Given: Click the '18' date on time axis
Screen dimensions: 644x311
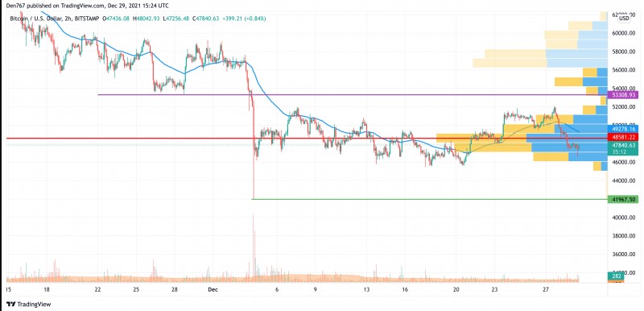Looking at the screenshot, I should click(x=47, y=289).
